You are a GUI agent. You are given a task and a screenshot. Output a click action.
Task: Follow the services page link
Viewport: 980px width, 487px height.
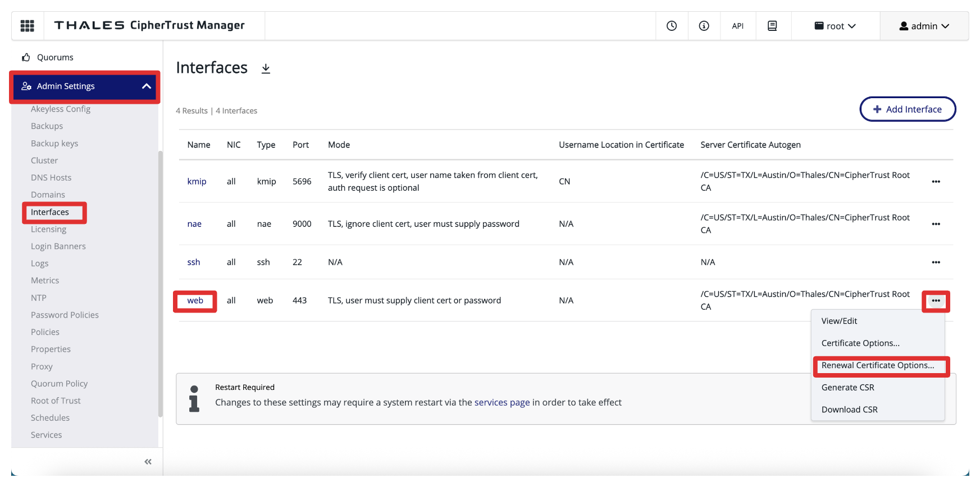[502, 402]
